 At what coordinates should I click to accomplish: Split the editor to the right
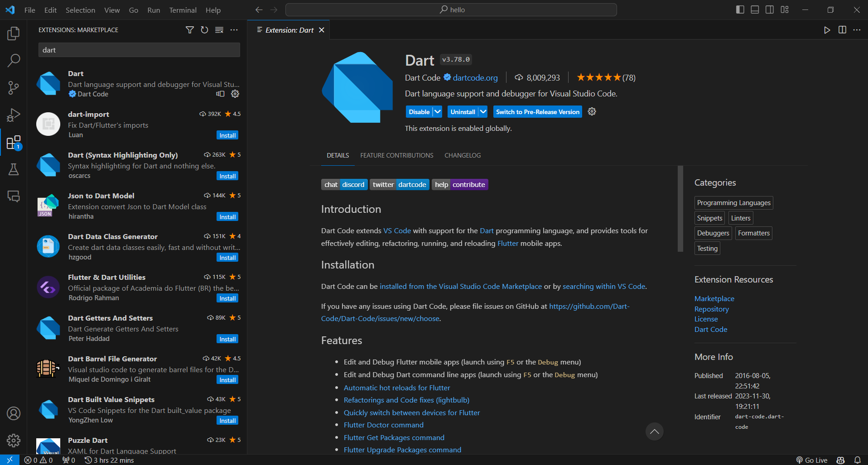[x=842, y=30]
